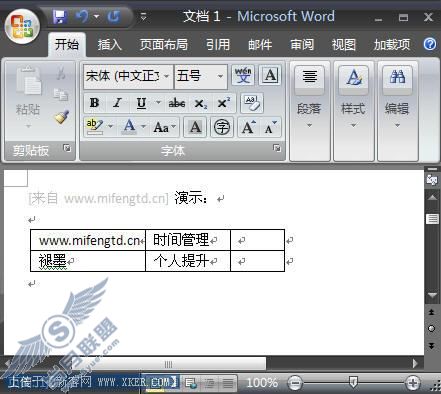Open the 字体 dialog launcher

point(276,148)
